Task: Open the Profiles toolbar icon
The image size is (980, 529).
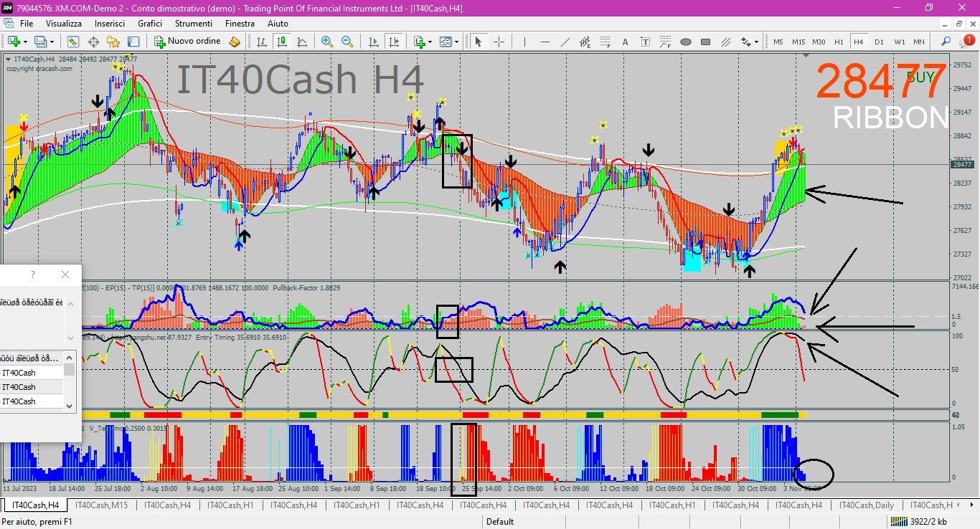Action: [x=41, y=42]
